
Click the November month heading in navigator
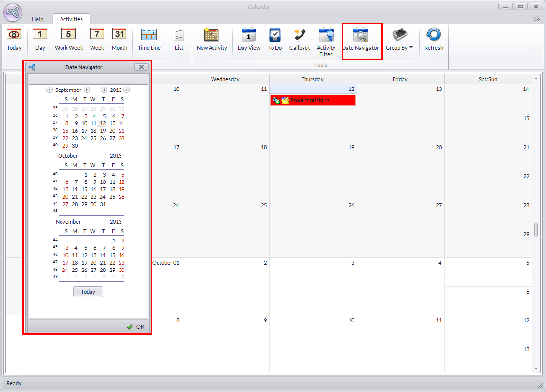(68, 222)
